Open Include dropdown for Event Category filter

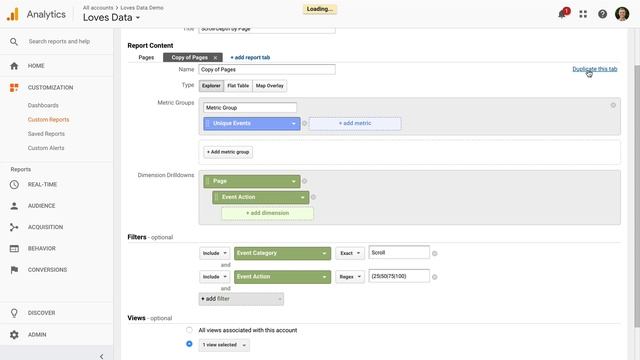[214, 253]
